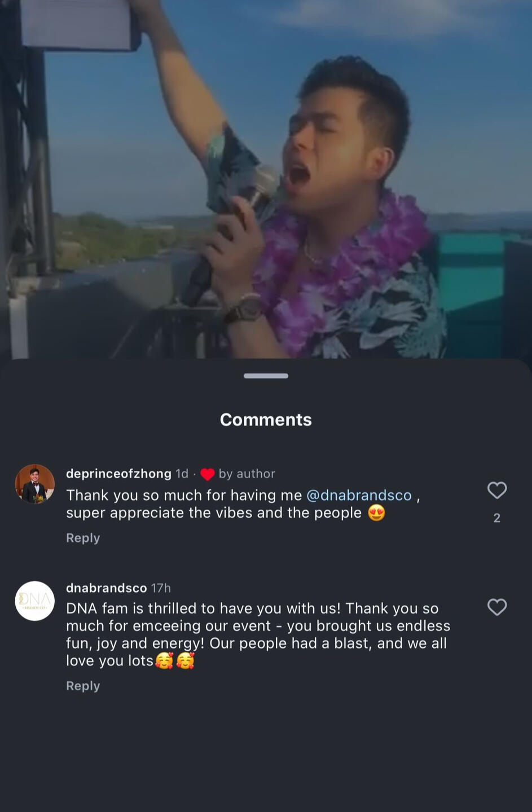
Task: Open deprinceofzhong's profile picture
Action: point(34,484)
